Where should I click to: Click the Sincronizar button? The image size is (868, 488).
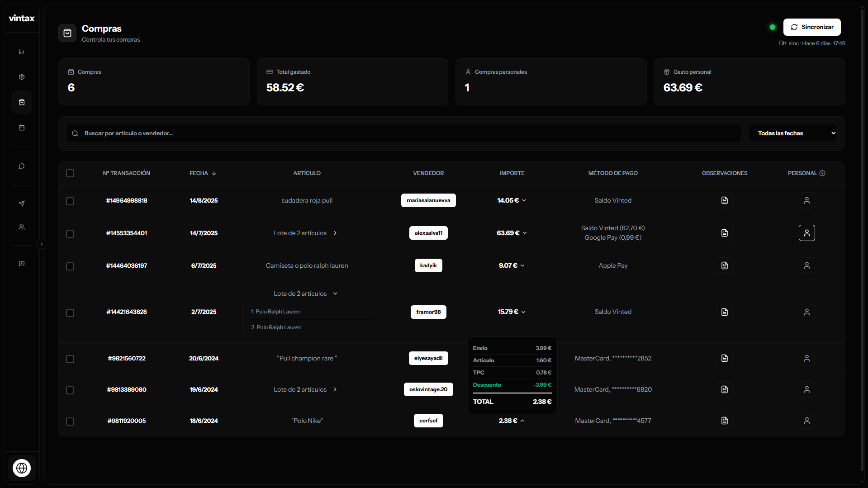[811, 27]
